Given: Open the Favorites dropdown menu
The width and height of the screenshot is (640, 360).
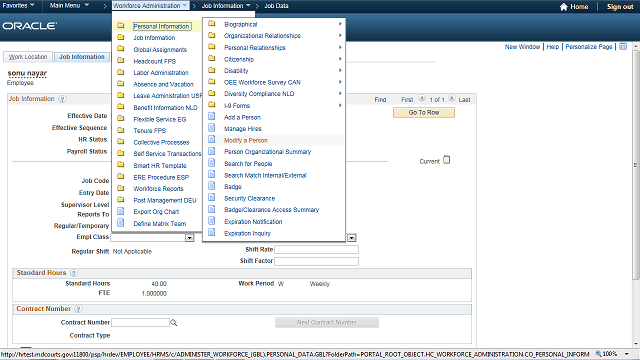Looking at the screenshot, I should click(18, 6).
